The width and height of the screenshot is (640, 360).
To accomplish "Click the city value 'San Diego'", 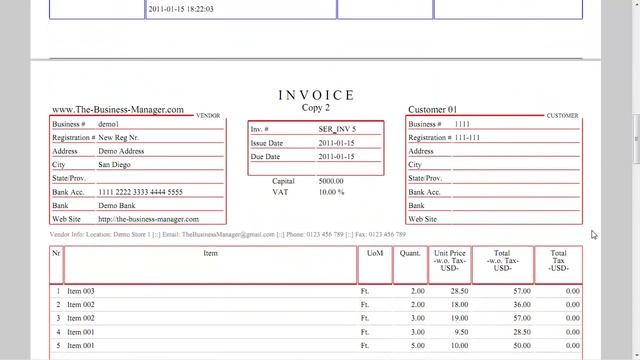I will coord(114,165).
